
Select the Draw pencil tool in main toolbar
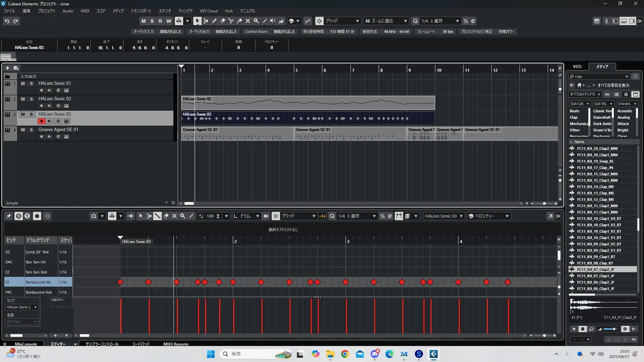click(214, 21)
